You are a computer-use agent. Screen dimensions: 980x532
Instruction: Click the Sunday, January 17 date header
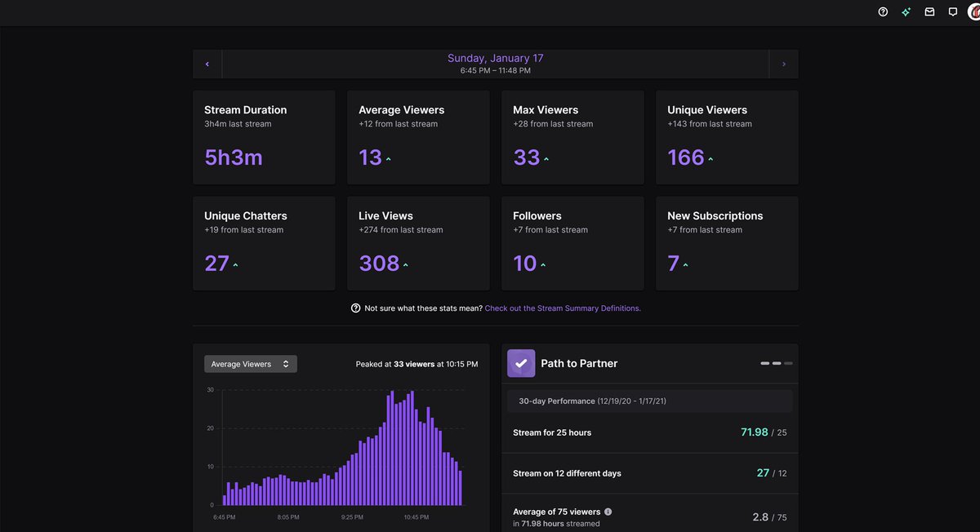[x=494, y=57]
